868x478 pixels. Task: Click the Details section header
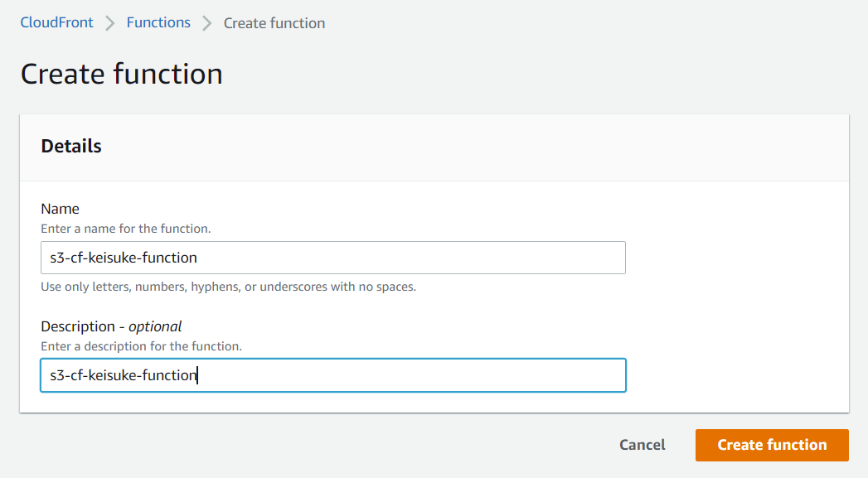coord(70,146)
